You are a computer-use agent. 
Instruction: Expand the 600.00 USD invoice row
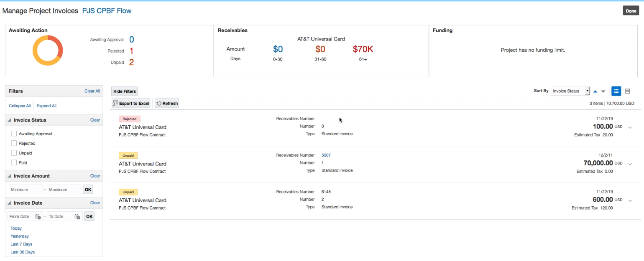coord(630,200)
